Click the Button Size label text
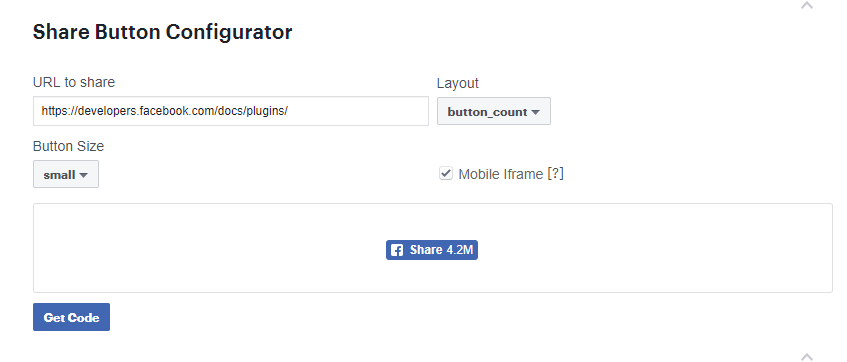This screenshot has height=362, width=847. (x=69, y=146)
